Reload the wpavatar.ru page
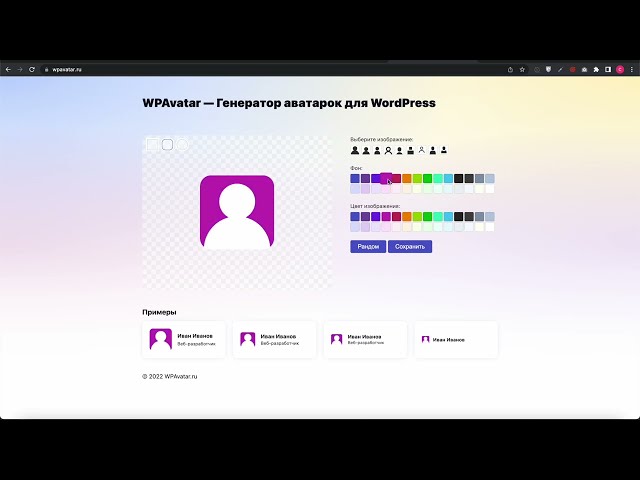 (32, 69)
